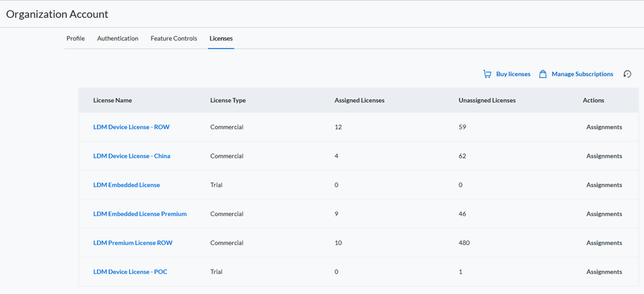Open the LDM Embedded License link
Image resolution: width=644 pixels, height=294 pixels.
pos(127,185)
